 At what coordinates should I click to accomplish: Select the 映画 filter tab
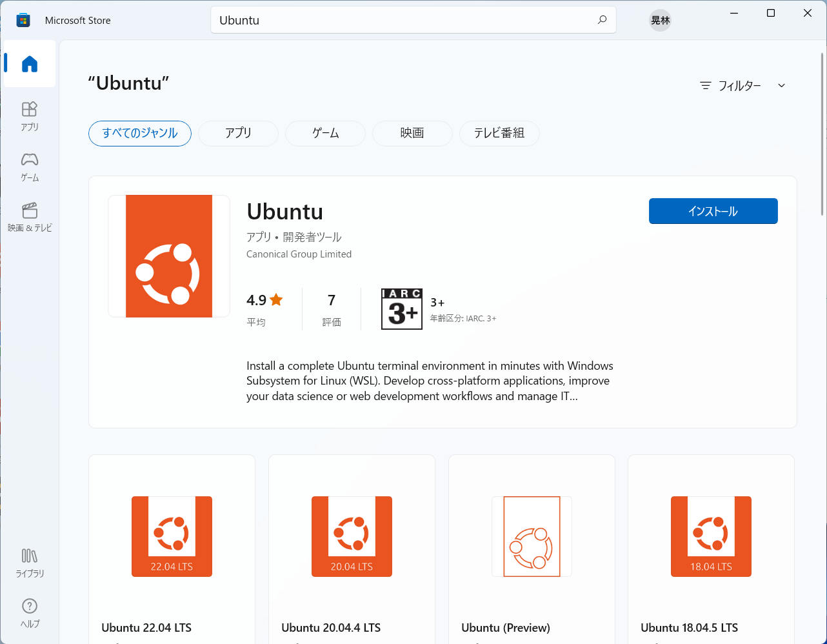(x=412, y=134)
